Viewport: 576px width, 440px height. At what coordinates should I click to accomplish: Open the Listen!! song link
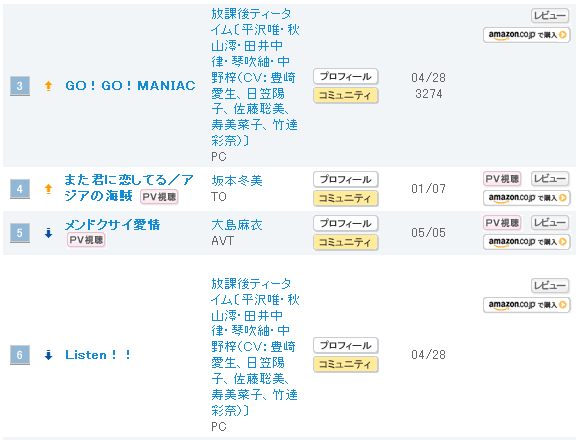tap(98, 355)
